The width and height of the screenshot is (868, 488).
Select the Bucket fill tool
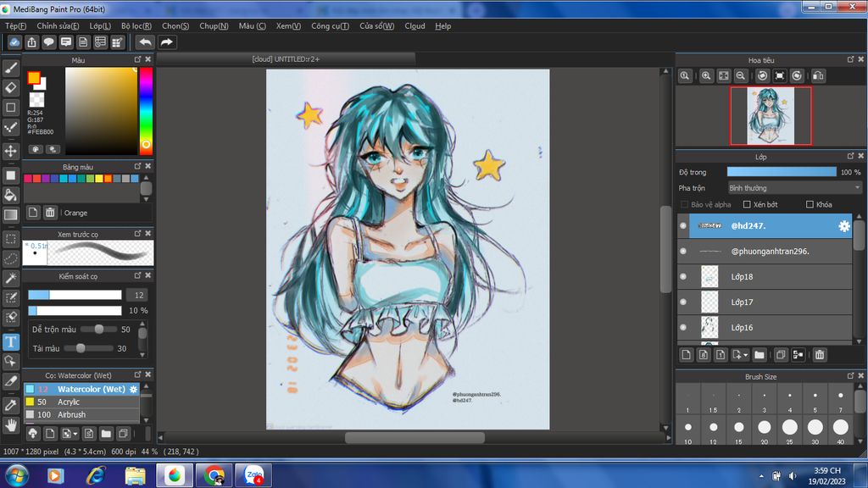tap(11, 195)
